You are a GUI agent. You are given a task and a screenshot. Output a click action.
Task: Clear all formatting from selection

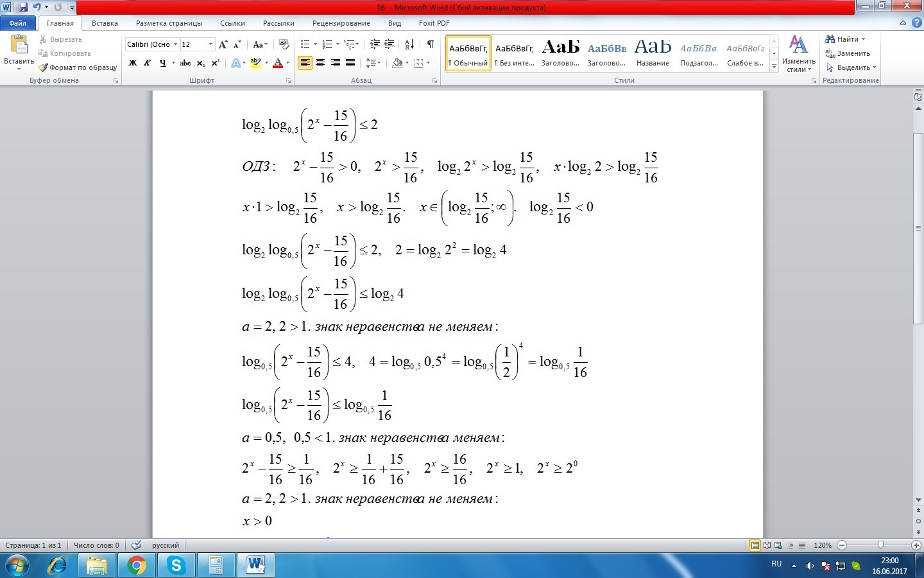pyautogui.click(x=284, y=44)
